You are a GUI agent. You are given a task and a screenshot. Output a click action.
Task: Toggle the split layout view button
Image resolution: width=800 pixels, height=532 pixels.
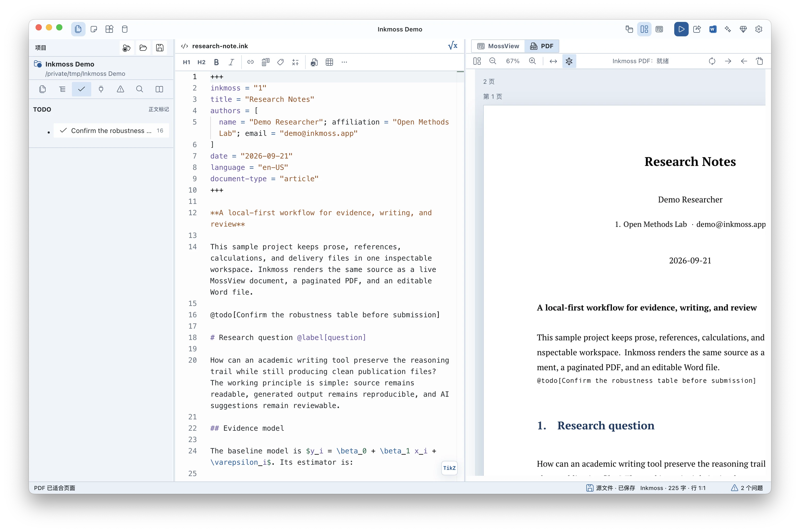(644, 29)
